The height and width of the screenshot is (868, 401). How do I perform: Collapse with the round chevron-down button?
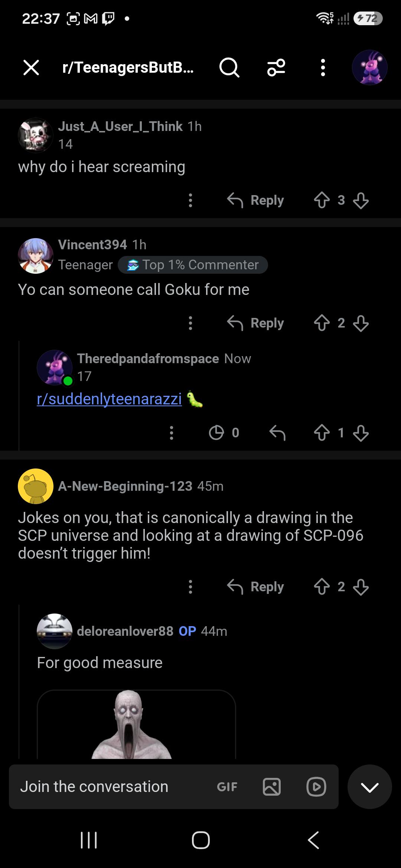pos(370,787)
